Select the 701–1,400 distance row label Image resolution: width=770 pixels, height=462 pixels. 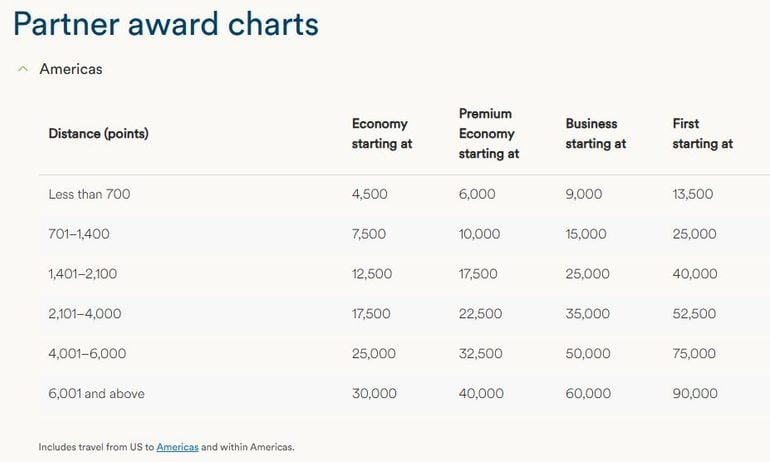pos(79,234)
